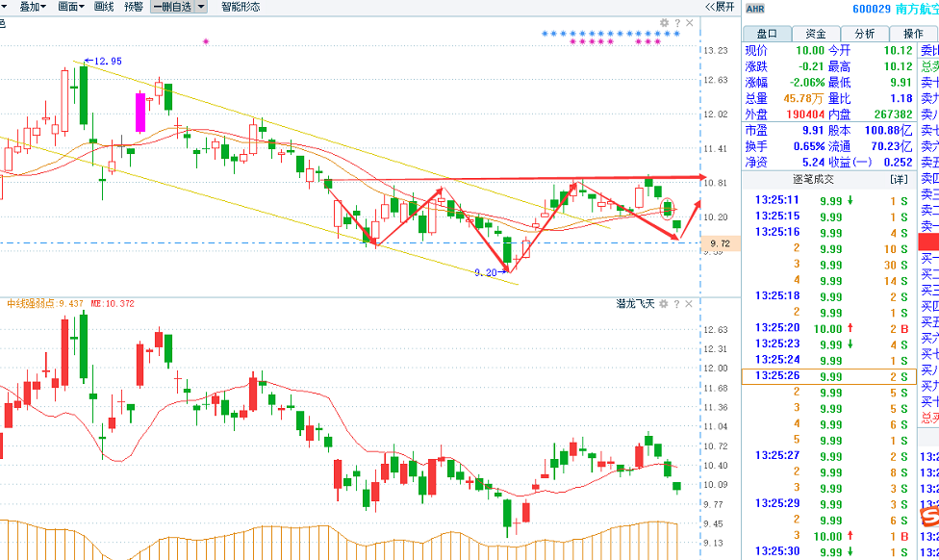
Task: Close the 潜龙飞天 indicator pane
Action: (x=689, y=304)
